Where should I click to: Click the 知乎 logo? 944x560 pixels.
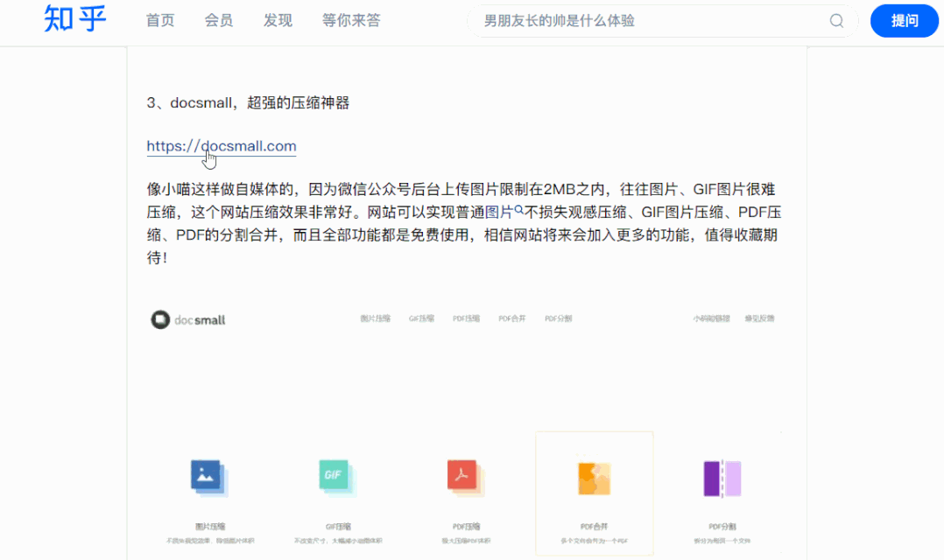click(74, 20)
